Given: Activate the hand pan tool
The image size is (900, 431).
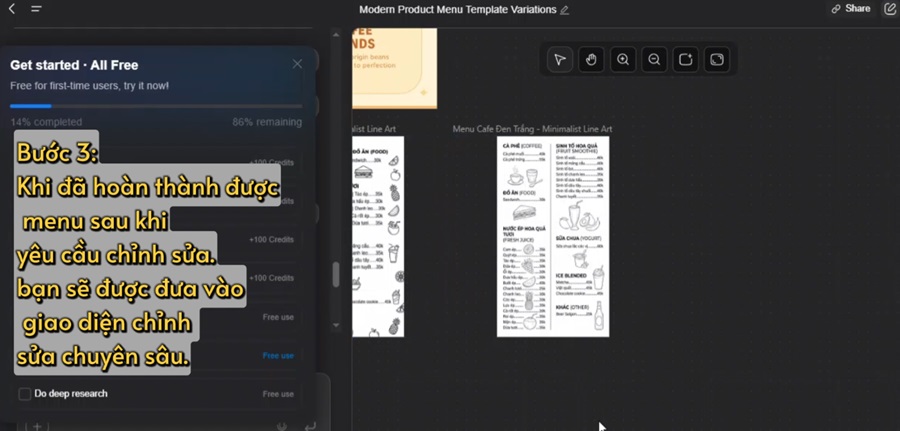Looking at the screenshot, I should coord(591,60).
